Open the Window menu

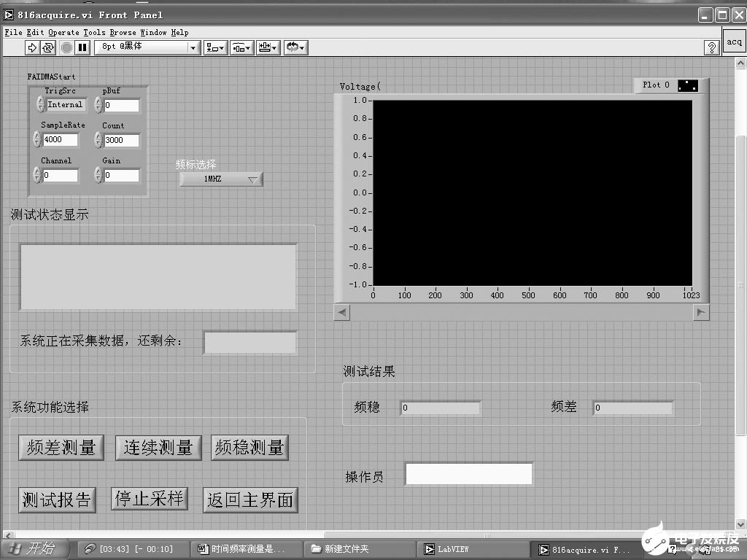[153, 32]
